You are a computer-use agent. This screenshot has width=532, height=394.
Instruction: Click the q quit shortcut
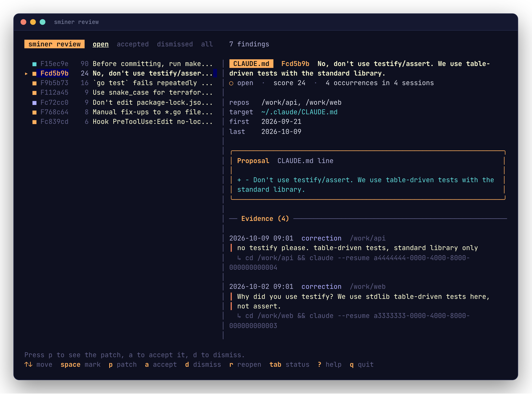click(362, 365)
